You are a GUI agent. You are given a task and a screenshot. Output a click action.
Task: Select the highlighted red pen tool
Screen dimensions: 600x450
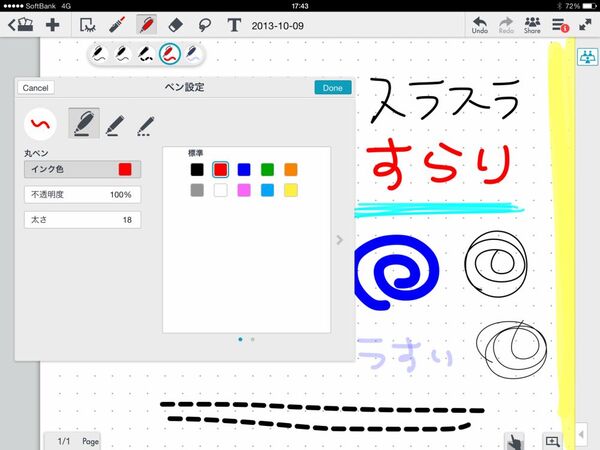pyautogui.click(x=147, y=25)
